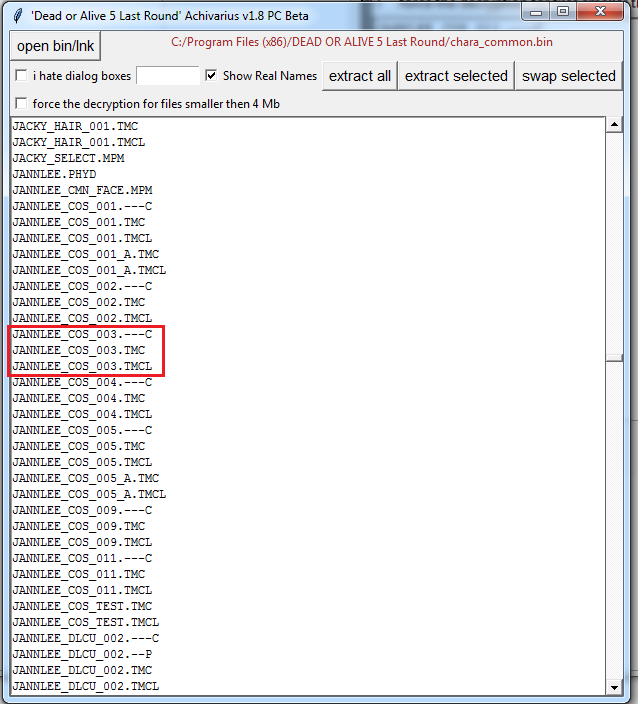Select JANNLEE_DLCU_002.--P entry
Image resolution: width=638 pixels, height=704 pixels.
pyautogui.click(x=83, y=654)
